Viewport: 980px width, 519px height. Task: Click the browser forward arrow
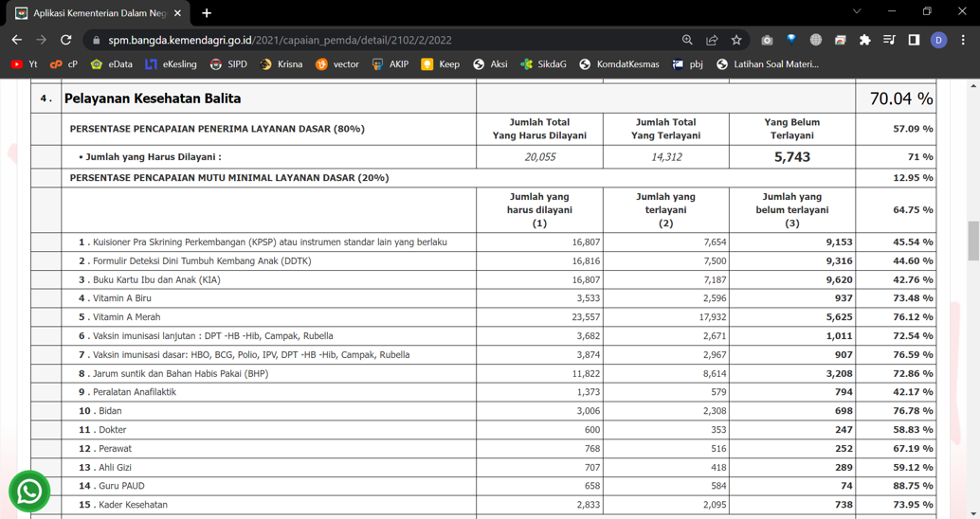[x=42, y=40]
